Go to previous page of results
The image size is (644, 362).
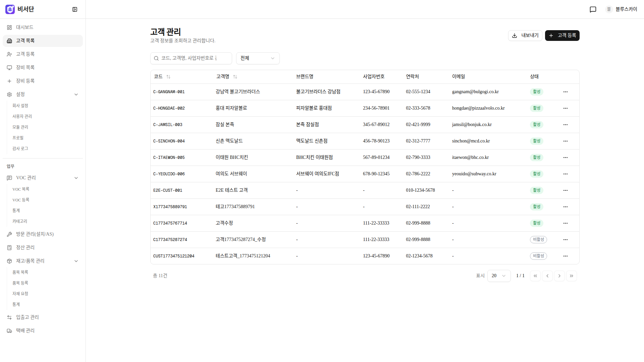(x=547, y=276)
